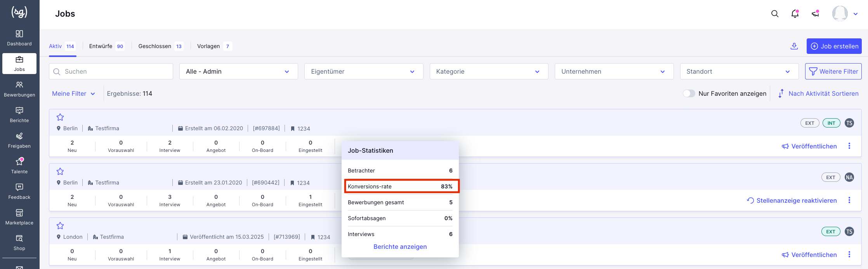The height and width of the screenshot is (269, 868).
Task: Click the logo in the top-left corner
Action: pos(19,12)
